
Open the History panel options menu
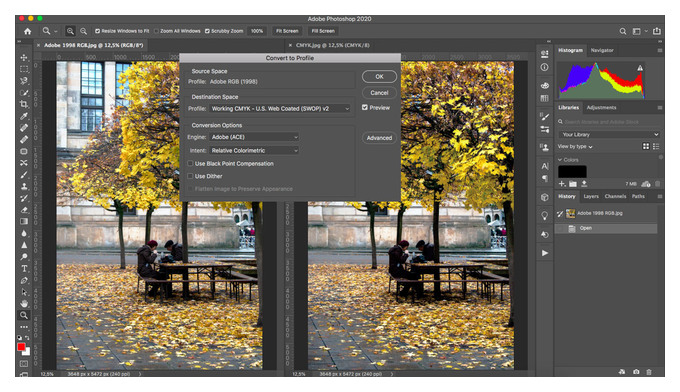(x=659, y=196)
